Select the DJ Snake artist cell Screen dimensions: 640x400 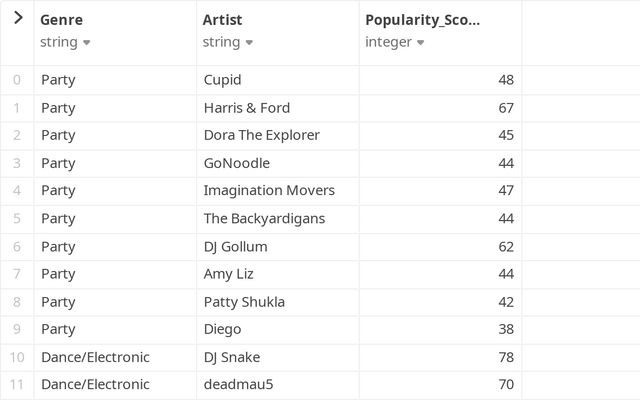coord(278,358)
